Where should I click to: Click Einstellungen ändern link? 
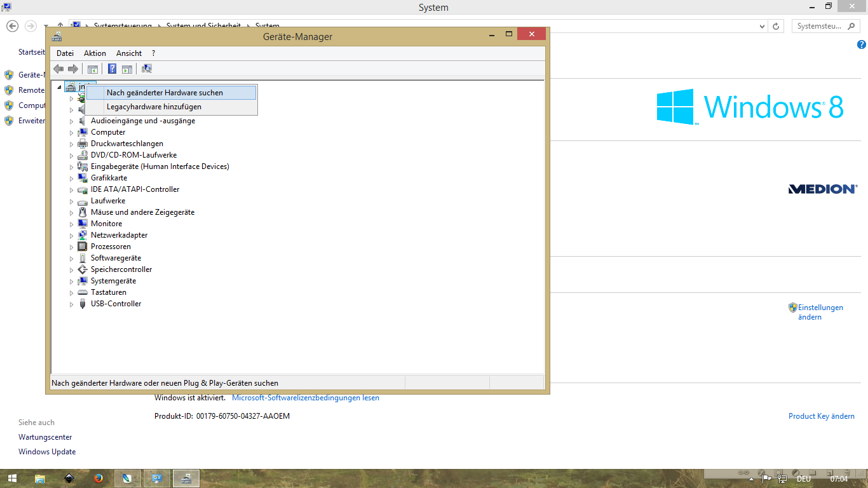pos(820,312)
